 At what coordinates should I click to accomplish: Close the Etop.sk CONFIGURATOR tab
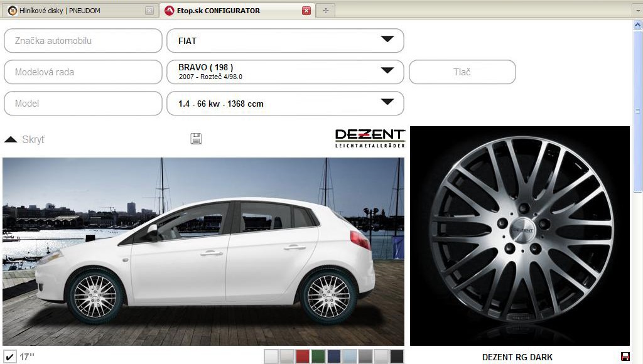coord(306,11)
